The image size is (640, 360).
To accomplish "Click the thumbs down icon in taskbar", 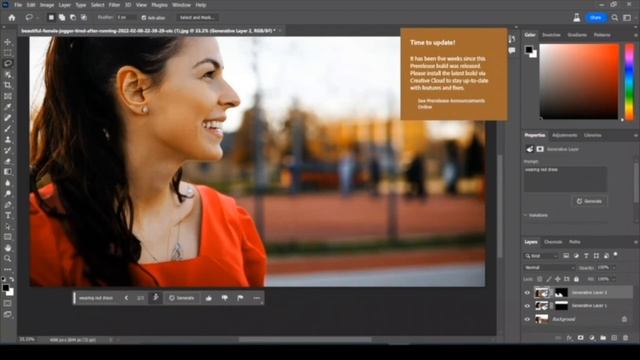I will click(x=224, y=298).
